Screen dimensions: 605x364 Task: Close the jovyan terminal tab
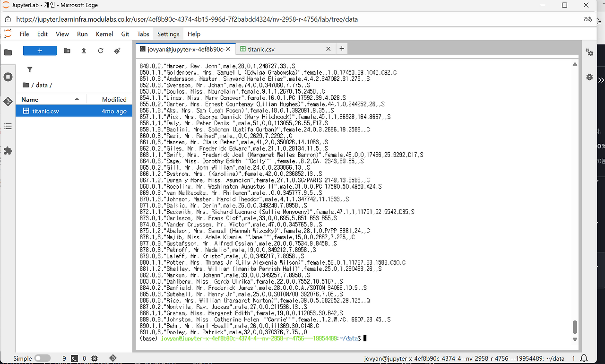pyautogui.click(x=228, y=49)
